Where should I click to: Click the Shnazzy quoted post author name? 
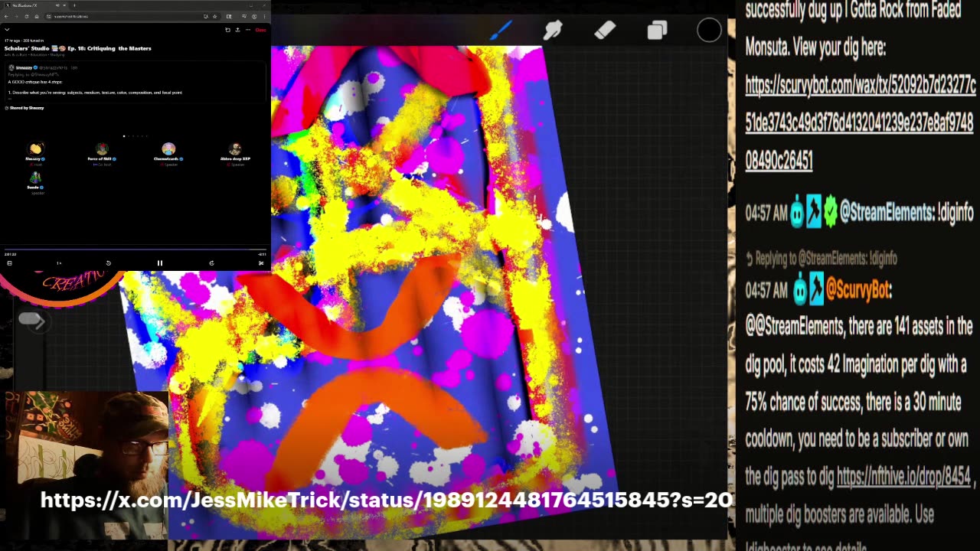[x=24, y=68]
